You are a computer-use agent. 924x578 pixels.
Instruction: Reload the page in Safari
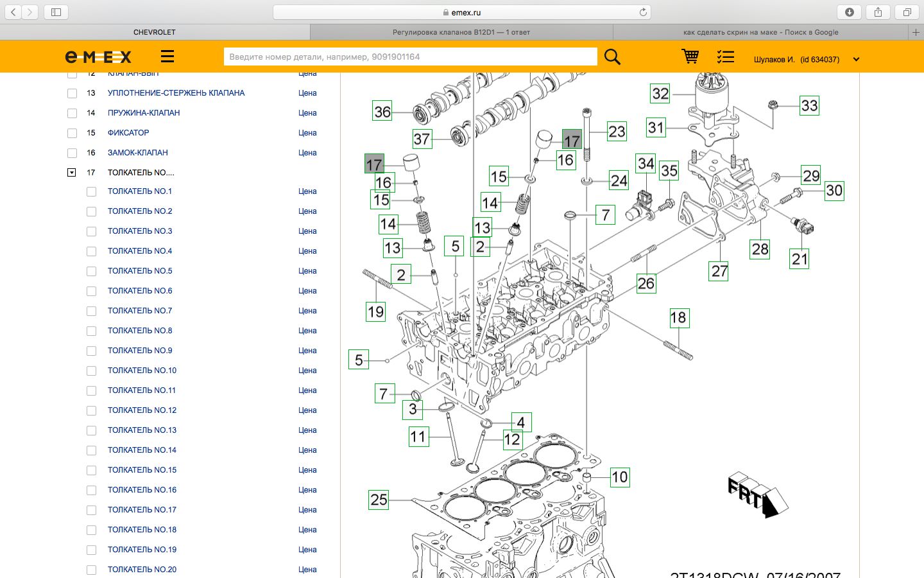pos(642,12)
